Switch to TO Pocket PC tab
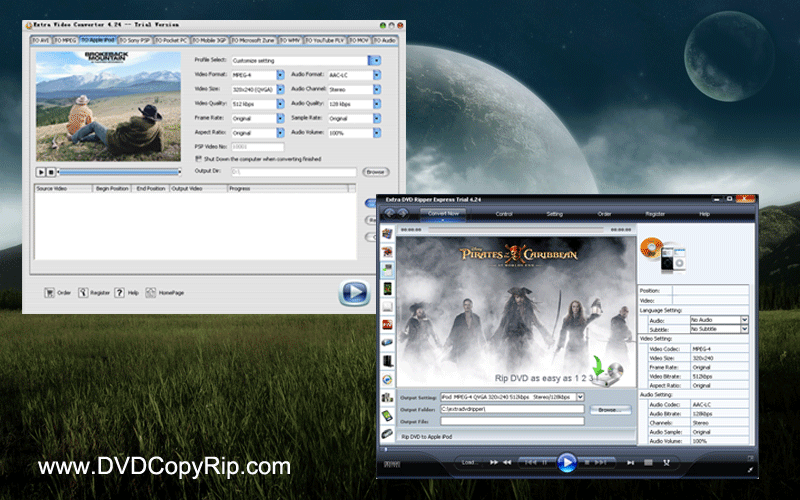This screenshot has width=800, height=500. [x=171, y=40]
